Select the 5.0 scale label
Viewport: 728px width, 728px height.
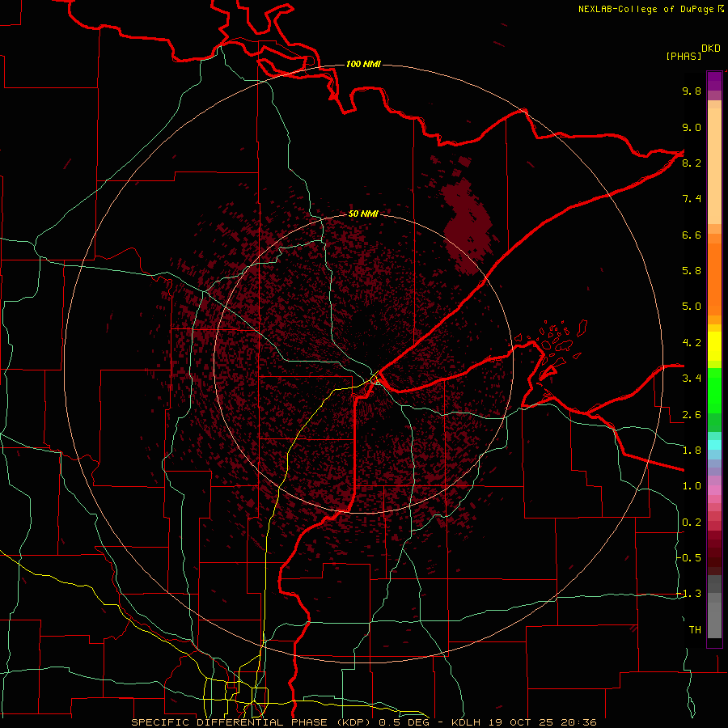pos(692,307)
